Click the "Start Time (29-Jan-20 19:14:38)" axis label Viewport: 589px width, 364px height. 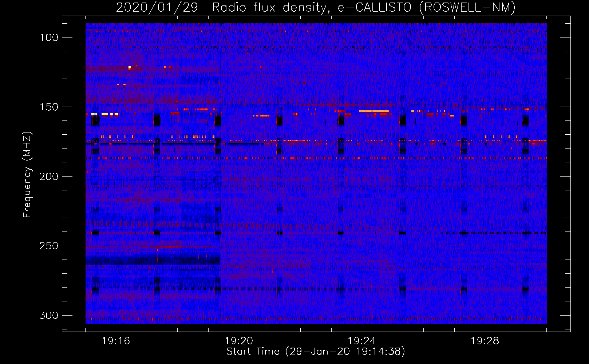point(316,352)
